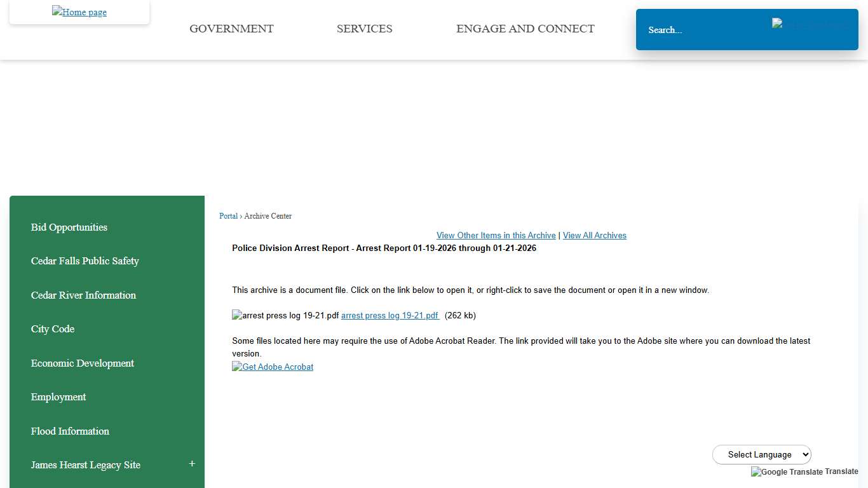Open the Bid Opportunities page
Image resolution: width=868 pixels, height=488 pixels.
point(69,227)
